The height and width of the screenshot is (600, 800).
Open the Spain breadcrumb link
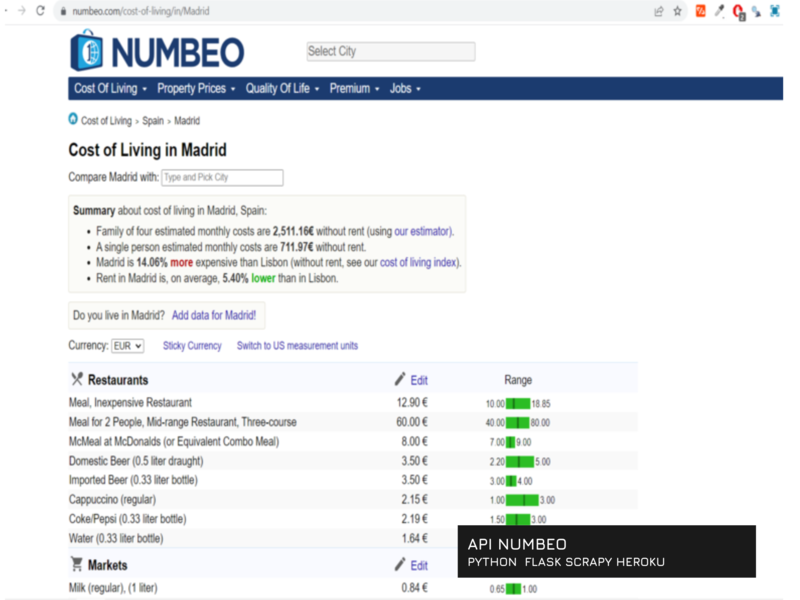153,121
